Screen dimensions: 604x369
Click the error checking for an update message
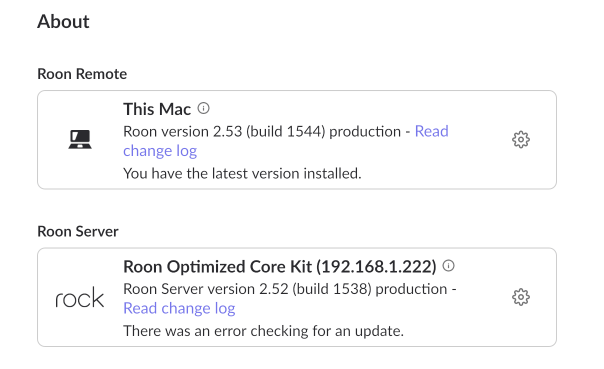point(263,331)
